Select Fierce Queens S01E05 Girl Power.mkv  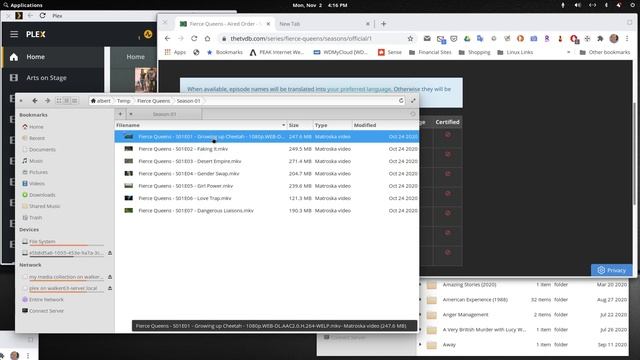267,186
